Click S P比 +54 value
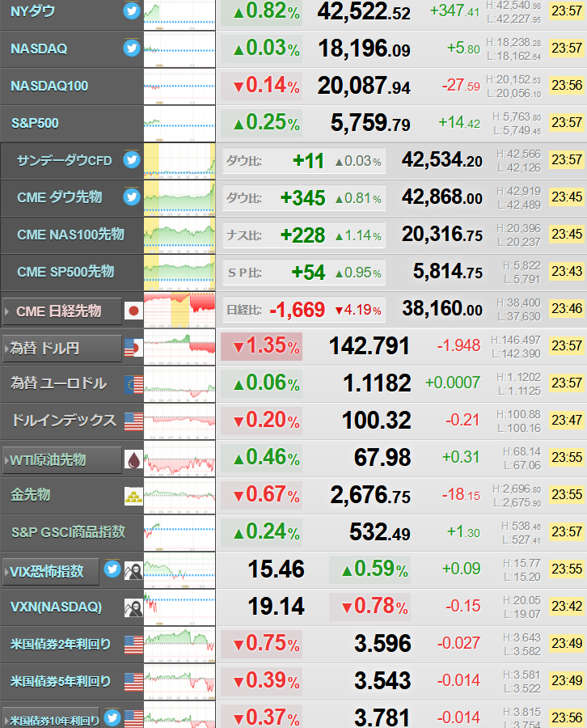The width and height of the screenshot is (587, 728). [x=308, y=273]
